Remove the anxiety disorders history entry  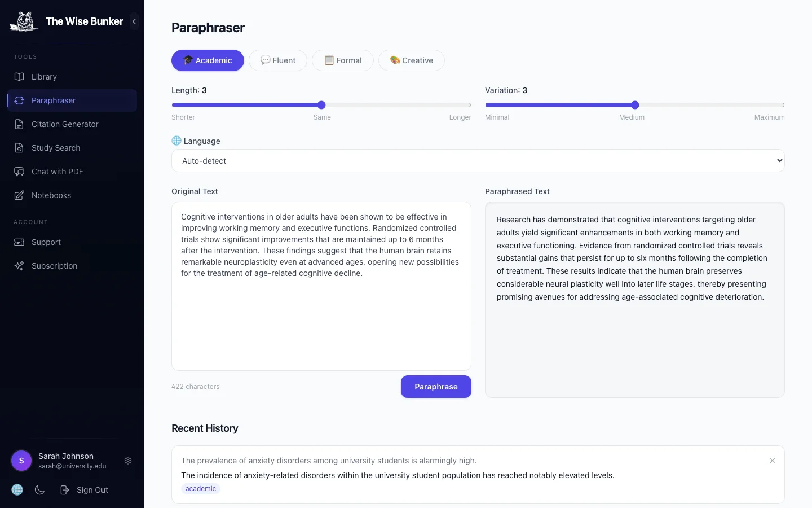pyautogui.click(x=772, y=461)
